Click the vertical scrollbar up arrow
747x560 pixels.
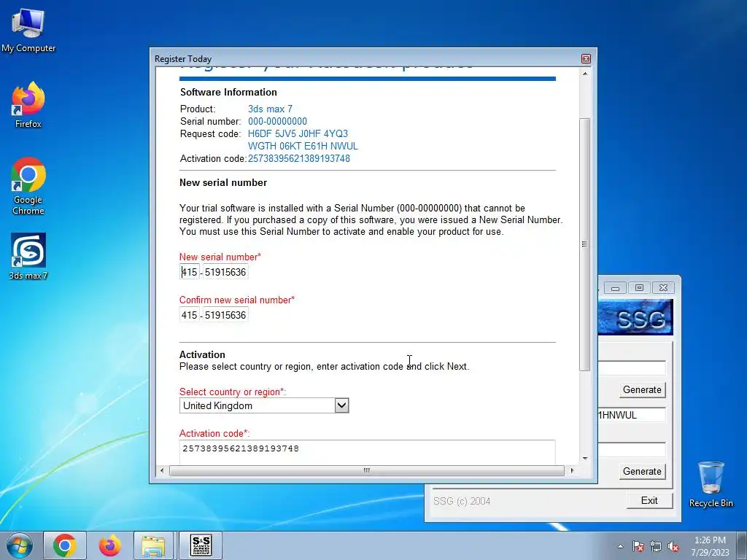(585, 74)
